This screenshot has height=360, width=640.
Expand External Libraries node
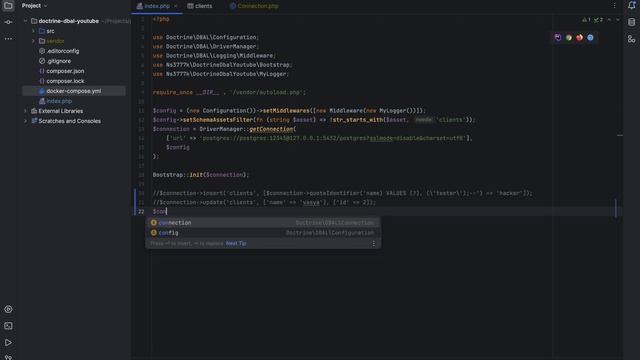coord(25,111)
